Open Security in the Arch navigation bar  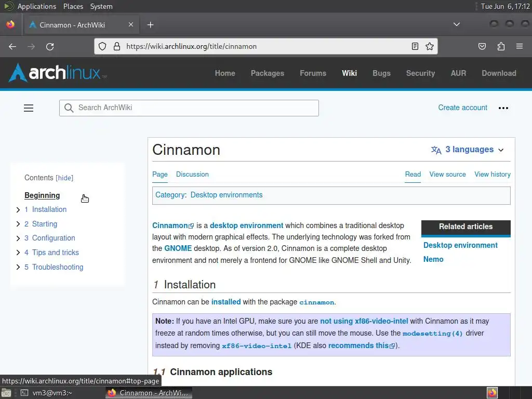(420, 73)
